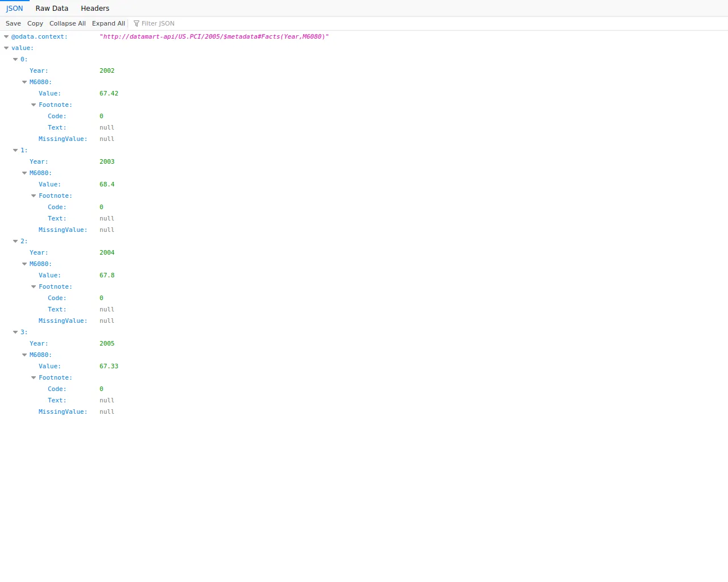Click the Save button
Viewport: 728px width, 582px height.
point(13,23)
